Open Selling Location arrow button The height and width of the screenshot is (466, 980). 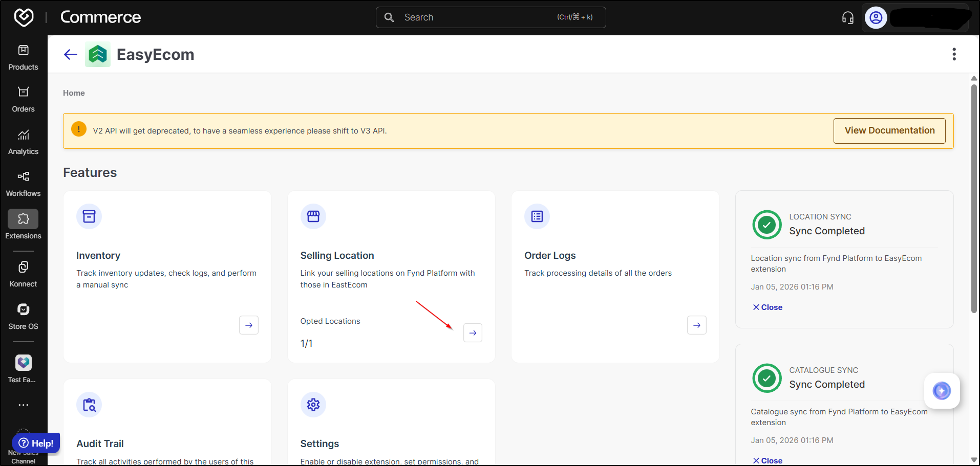pyautogui.click(x=473, y=333)
